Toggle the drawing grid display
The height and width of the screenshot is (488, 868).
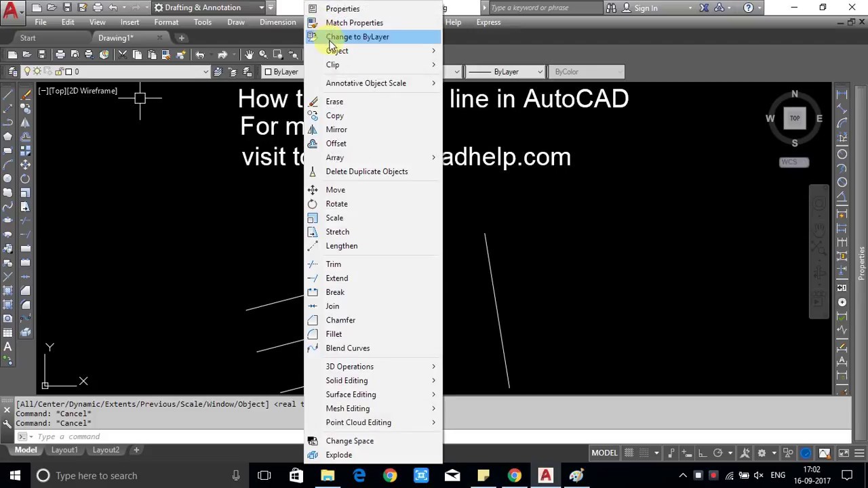[629, 453]
